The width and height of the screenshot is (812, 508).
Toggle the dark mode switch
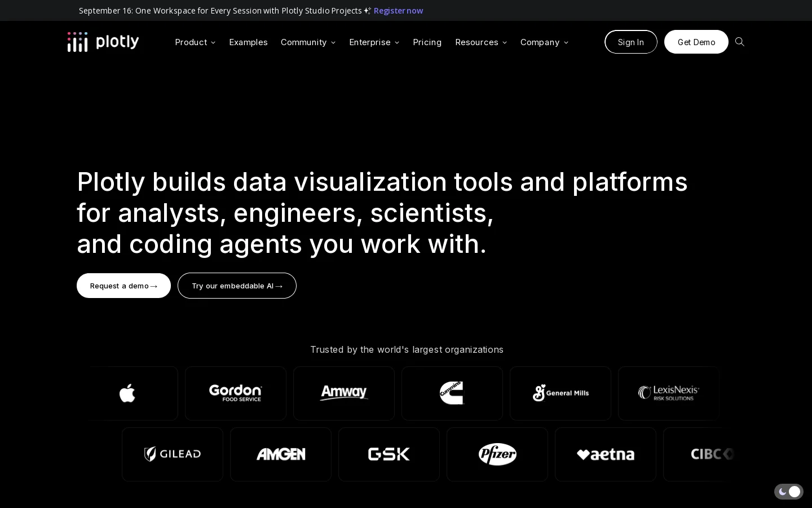click(x=788, y=492)
